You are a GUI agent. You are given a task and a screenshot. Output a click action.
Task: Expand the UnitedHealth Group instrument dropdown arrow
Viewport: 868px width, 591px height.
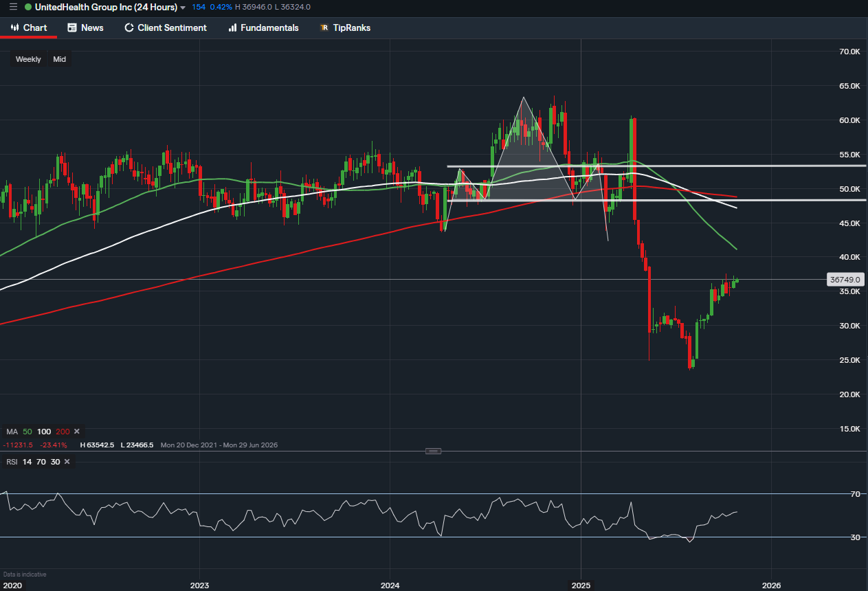183,8
